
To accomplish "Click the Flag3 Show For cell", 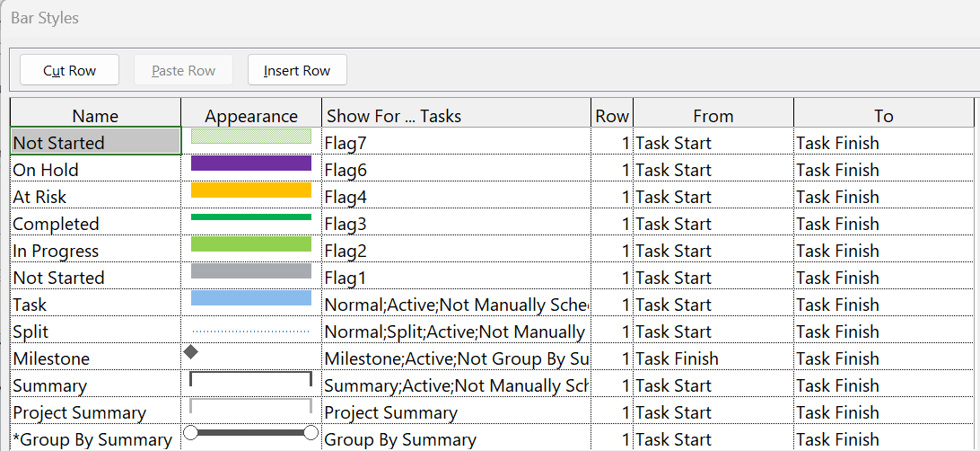I will pyautogui.click(x=456, y=223).
